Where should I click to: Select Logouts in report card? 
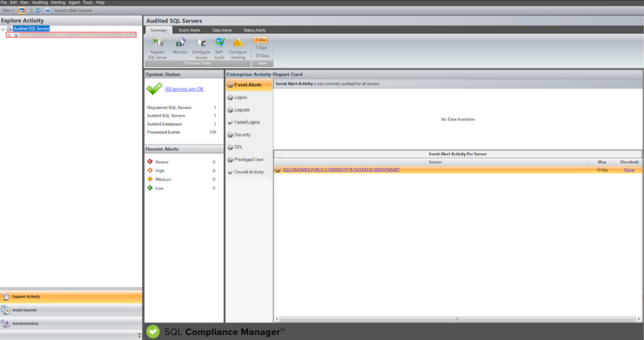pos(249,110)
